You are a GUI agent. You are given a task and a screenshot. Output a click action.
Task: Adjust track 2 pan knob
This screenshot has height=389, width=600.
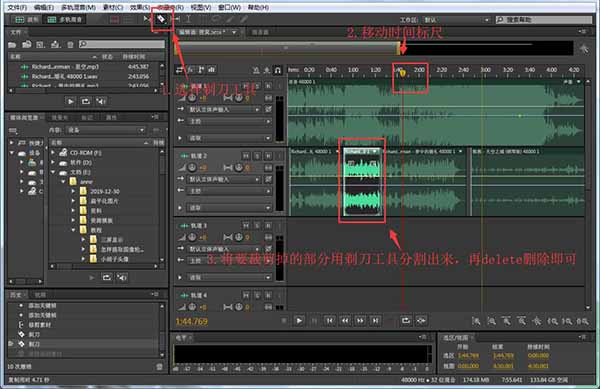pos(239,167)
